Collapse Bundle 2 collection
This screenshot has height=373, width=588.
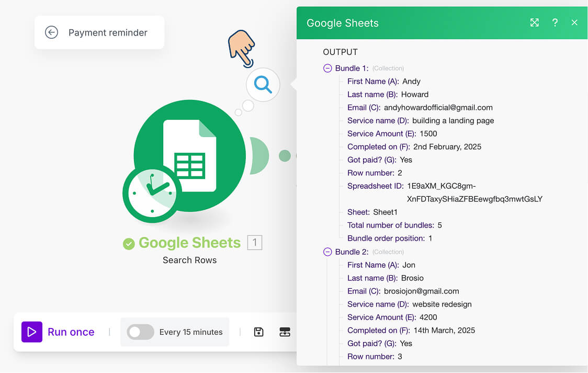[x=327, y=252]
